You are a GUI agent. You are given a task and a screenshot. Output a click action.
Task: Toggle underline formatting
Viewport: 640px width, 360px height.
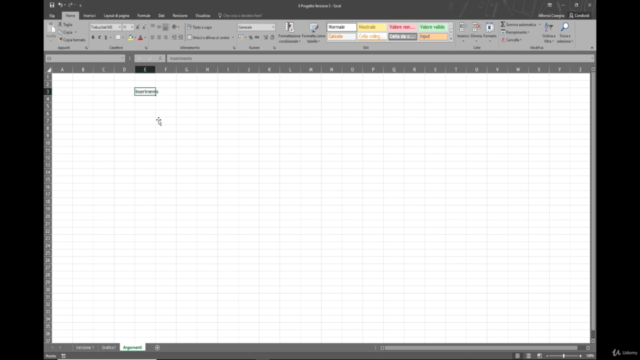pos(106,38)
